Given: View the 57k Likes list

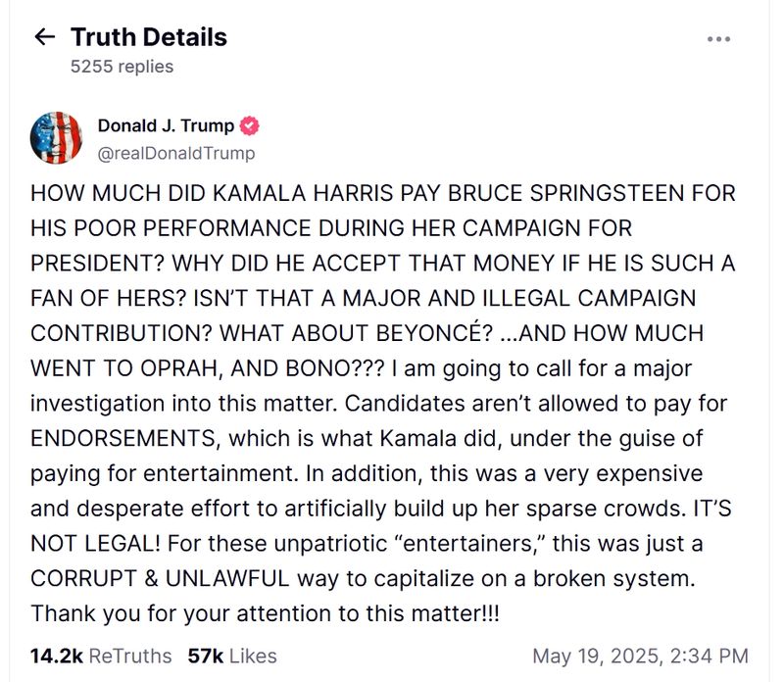Looking at the screenshot, I should click(232, 656).
